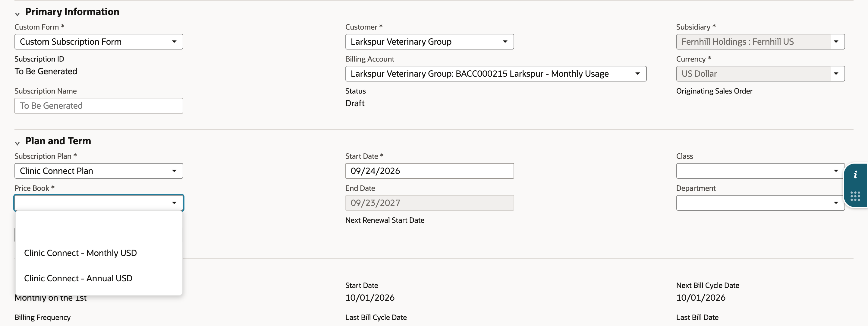Image resolution: width=868 pixels, height=326 pixels.
Task: Click the Price Book dropdown arrow
Action: click(x=174, y=203)
